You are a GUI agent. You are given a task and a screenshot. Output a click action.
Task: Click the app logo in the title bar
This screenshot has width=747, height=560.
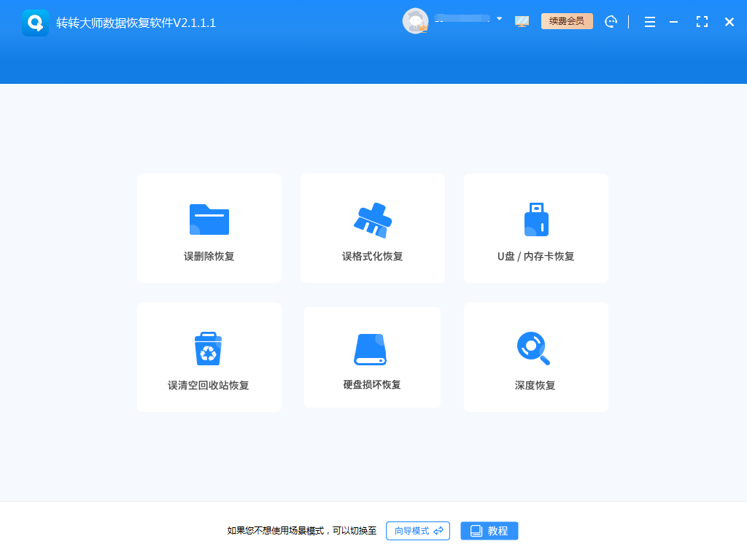pyautogui.click(x=35, y=23)
